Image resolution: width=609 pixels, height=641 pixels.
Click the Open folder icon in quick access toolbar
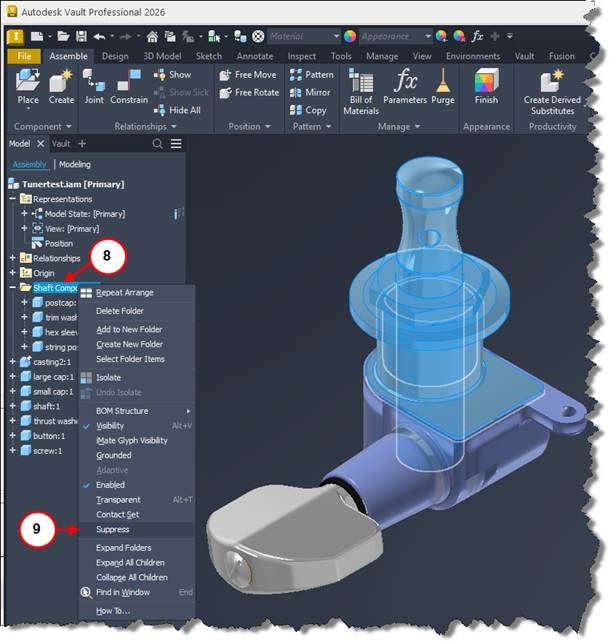[63, 36]
